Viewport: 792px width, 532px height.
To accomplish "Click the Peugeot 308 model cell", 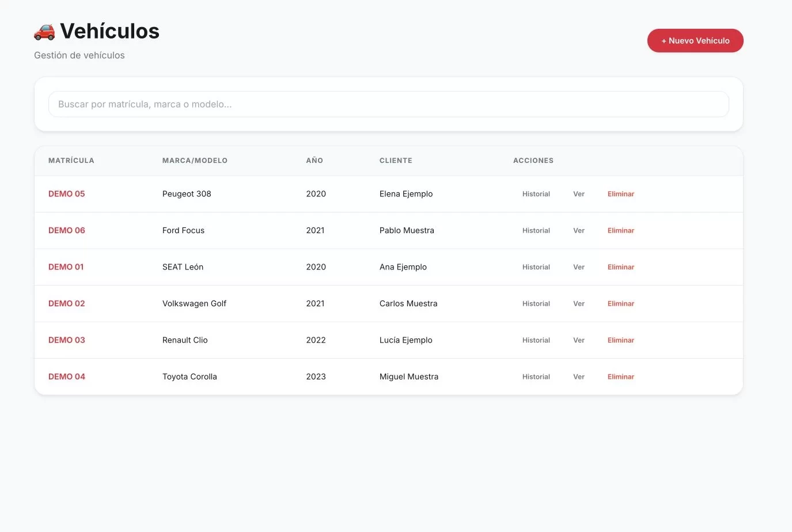I will (x=187, y=194).
